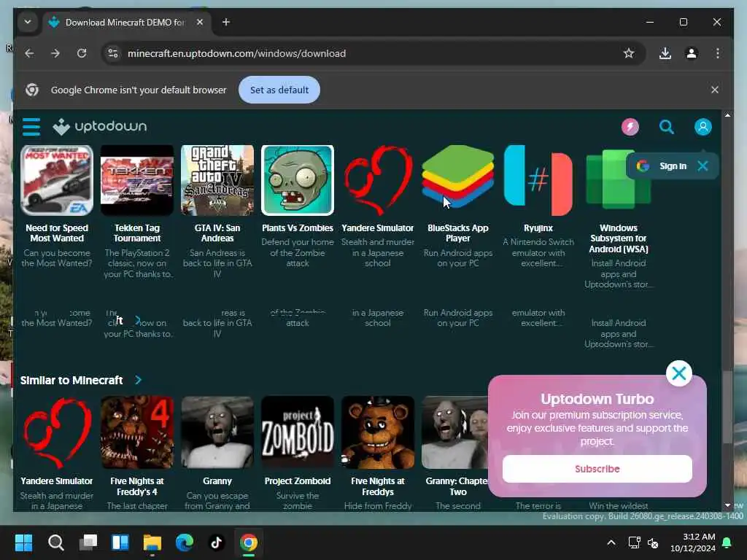Open Granny: Chapter Two thumbnail

point(455,432)
